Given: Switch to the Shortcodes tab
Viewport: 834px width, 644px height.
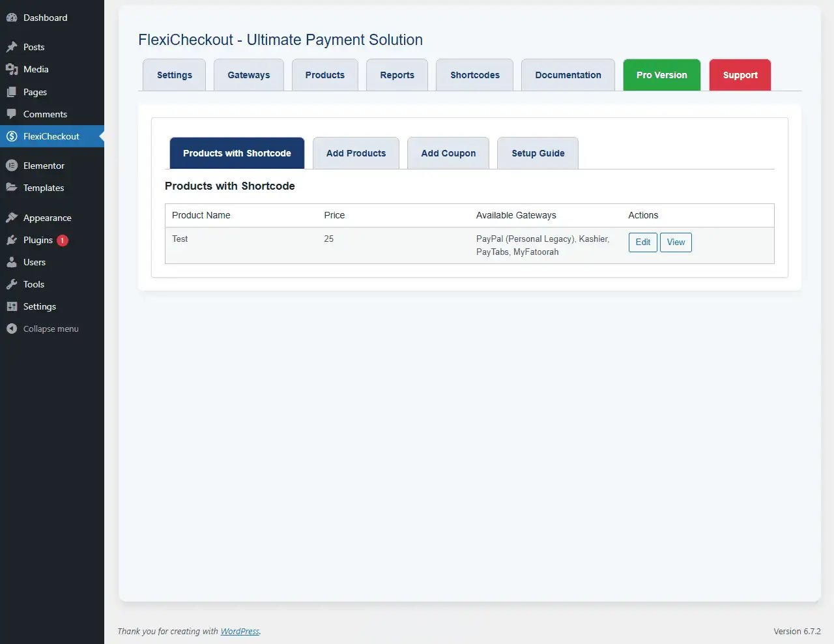Looking at the screenshot, I should pyautogui.click(x=475, y=75).
